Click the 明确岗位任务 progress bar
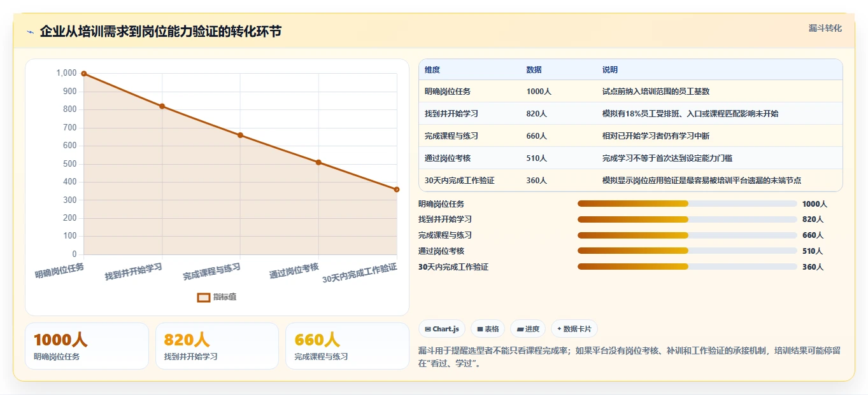The height and width of the screenshot is (395, 868). pos(687,204)
